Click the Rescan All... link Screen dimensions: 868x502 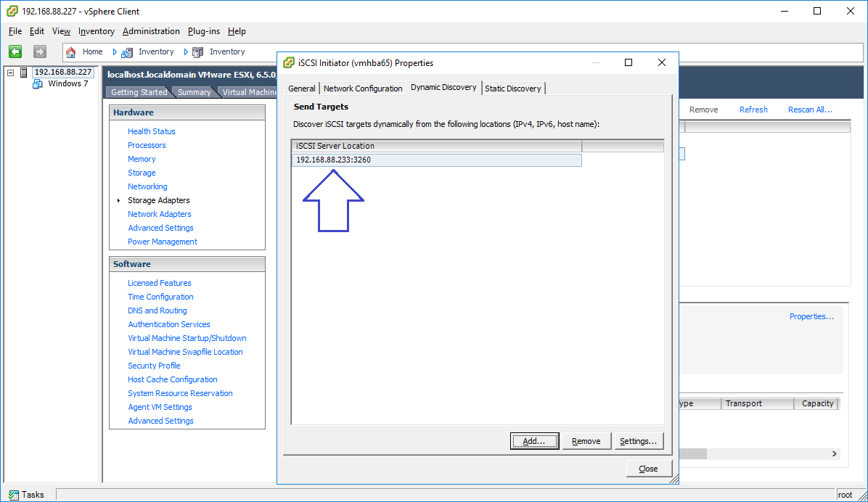pyautogui.click(x=810, y=110)
